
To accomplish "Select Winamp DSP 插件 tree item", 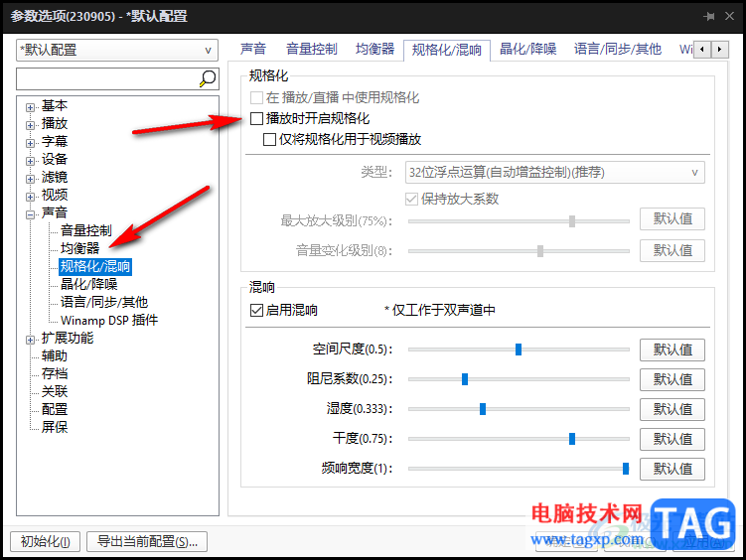I will pos(109,320).
